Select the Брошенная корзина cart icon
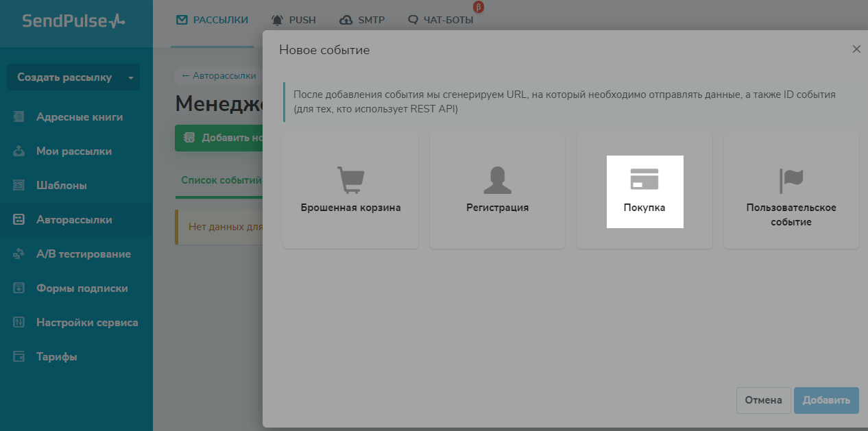 coord(350,180)
